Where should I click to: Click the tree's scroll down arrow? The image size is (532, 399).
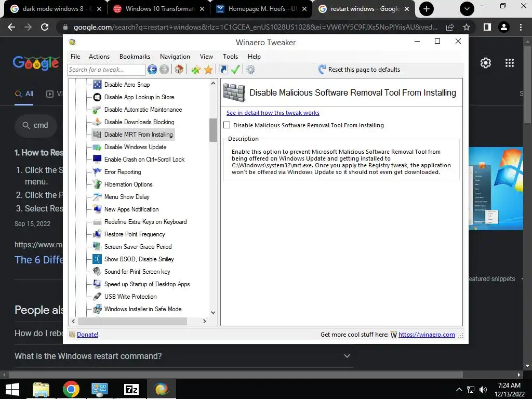(x=213, y=312)
